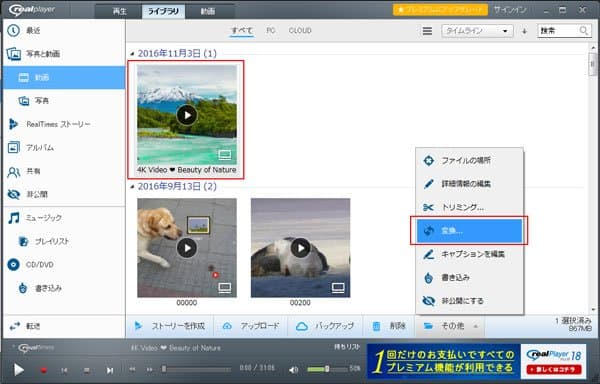Image resolution: width=600 pixels, height=384 pixels.
Task: Click the サインイン link
Action: [510, 10]
